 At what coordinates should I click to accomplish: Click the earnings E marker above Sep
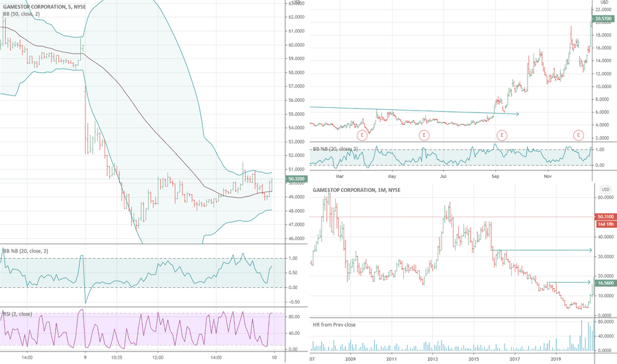pos(502,136)
